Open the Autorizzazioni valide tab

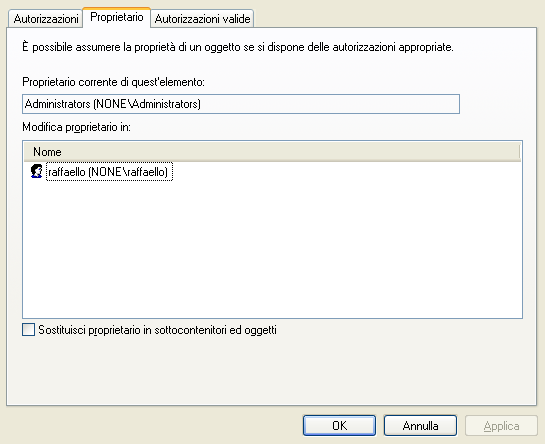tap(202, 19)
